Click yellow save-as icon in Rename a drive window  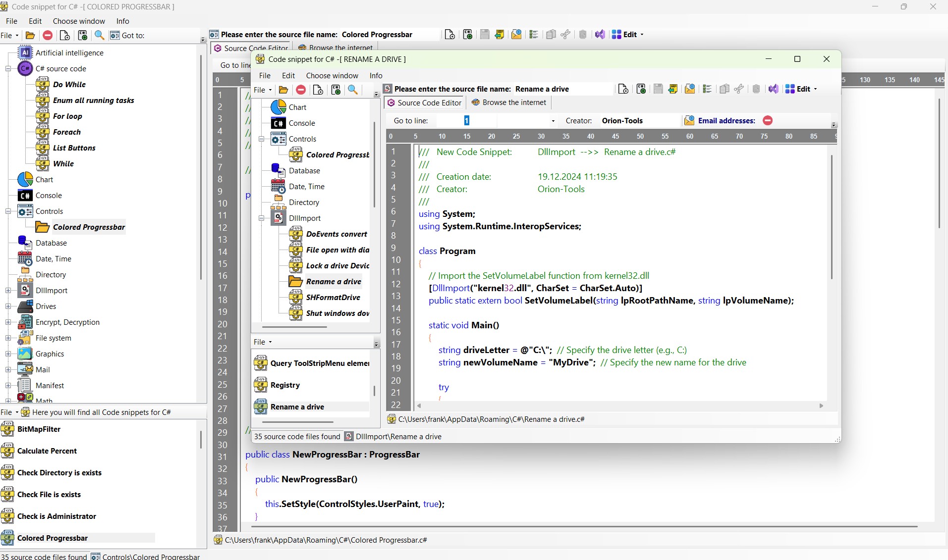pos(672,89)
